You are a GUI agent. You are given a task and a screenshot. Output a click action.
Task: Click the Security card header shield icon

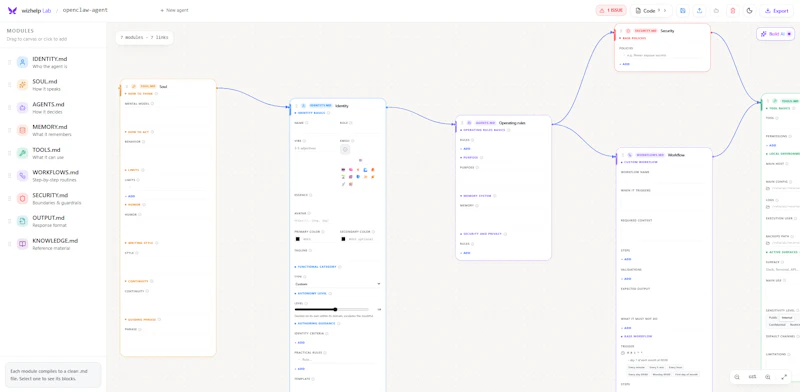pos(628,31)
